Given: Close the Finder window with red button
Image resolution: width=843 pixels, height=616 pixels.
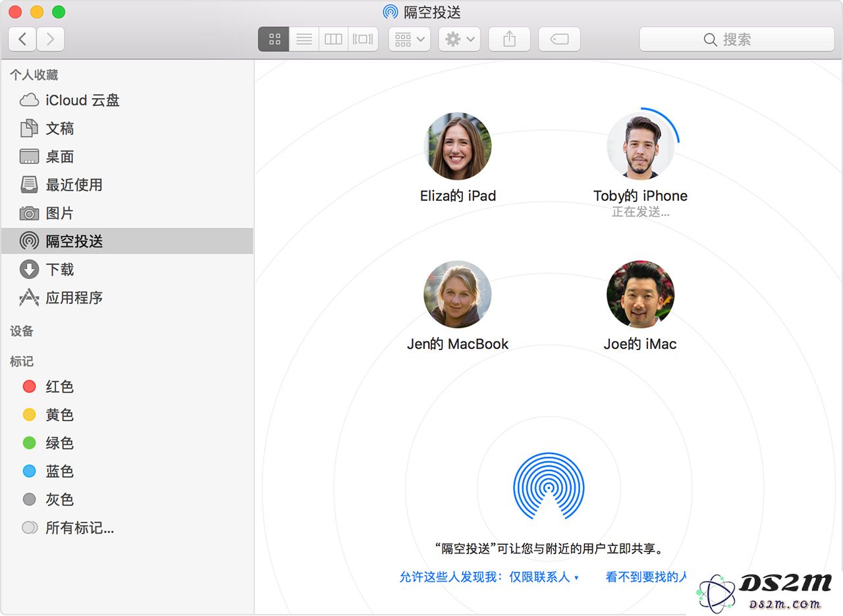Looking at the screenshot, I should [x=16, y=12].
